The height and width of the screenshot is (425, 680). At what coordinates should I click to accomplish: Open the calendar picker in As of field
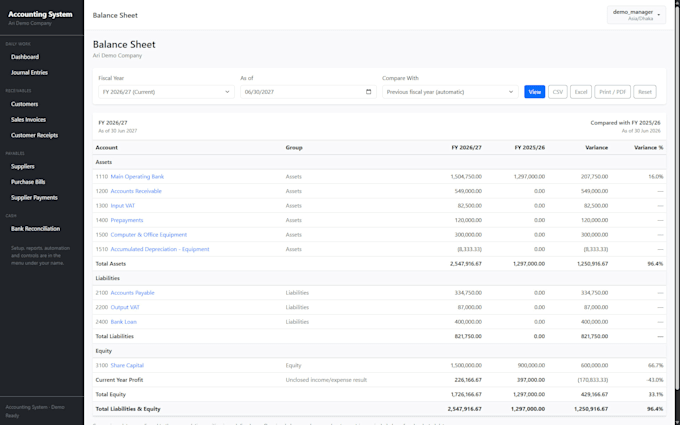coord(368,92)
